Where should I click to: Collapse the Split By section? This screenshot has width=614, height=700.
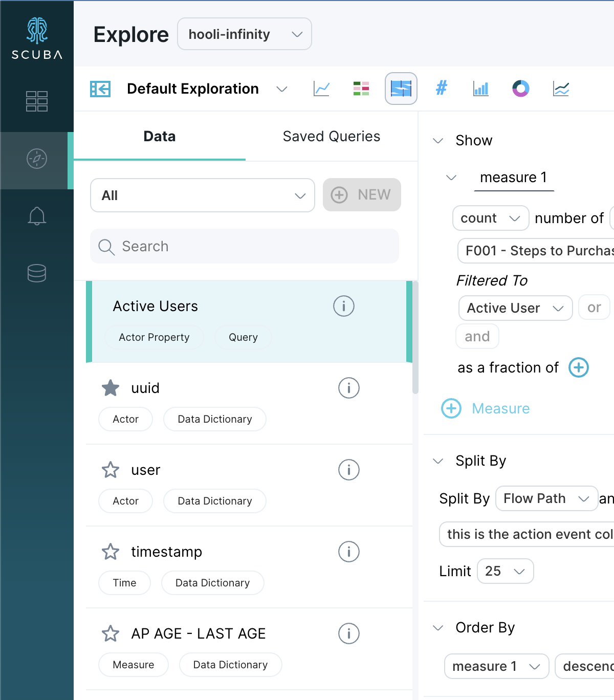[x=438, y=461]
